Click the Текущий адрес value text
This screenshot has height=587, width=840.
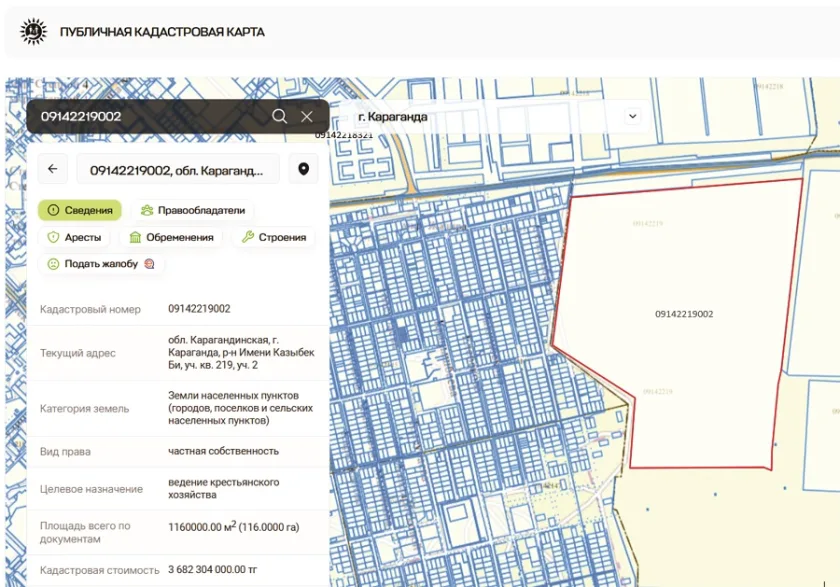[240, 353]
